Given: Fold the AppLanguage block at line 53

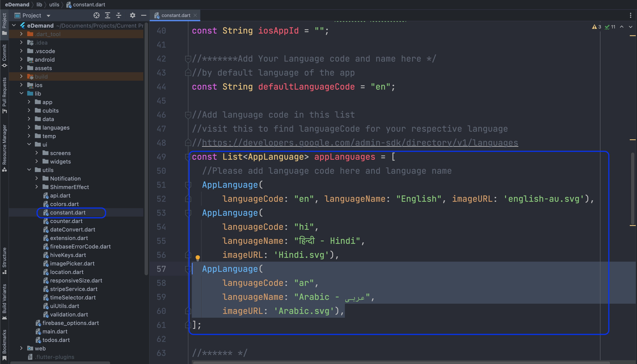Looking at the screenshot, I should [x=188, y=213].
